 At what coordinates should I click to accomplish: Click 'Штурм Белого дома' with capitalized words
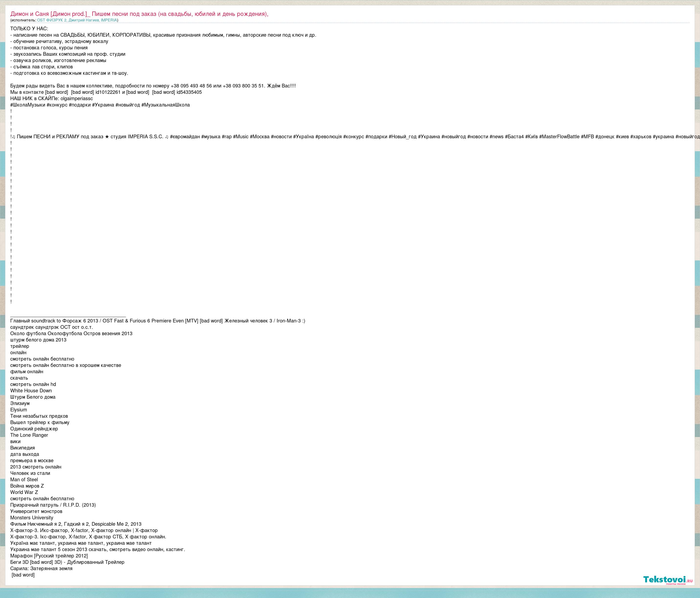33,397
